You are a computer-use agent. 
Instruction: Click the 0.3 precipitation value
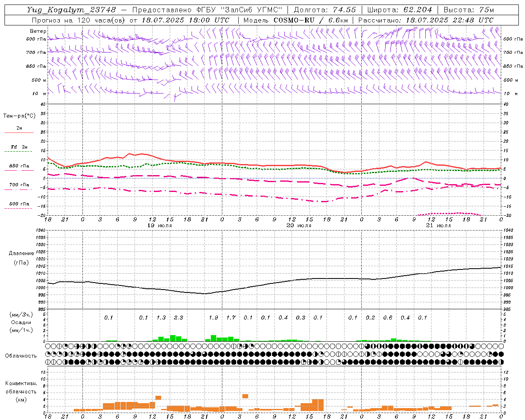point(301,318)
